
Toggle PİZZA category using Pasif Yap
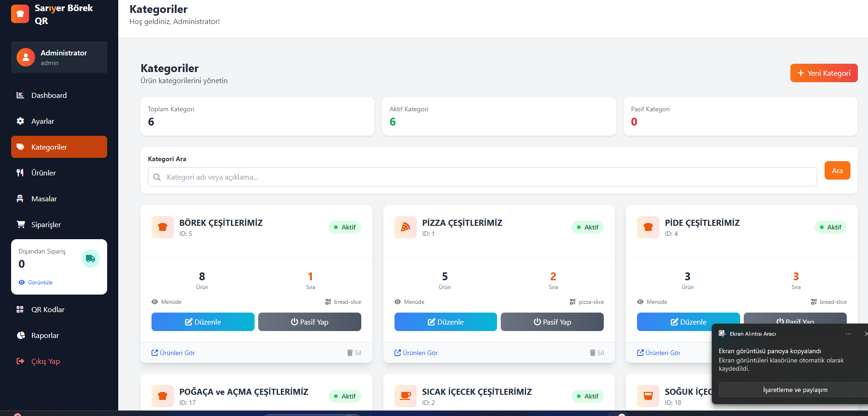pyautogui.click(x=552, y=322)
